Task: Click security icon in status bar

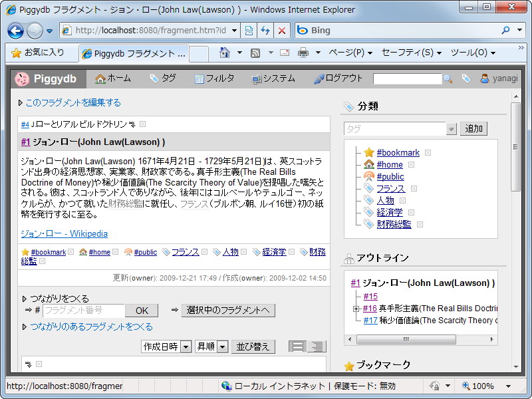Action: coord(434,386)
